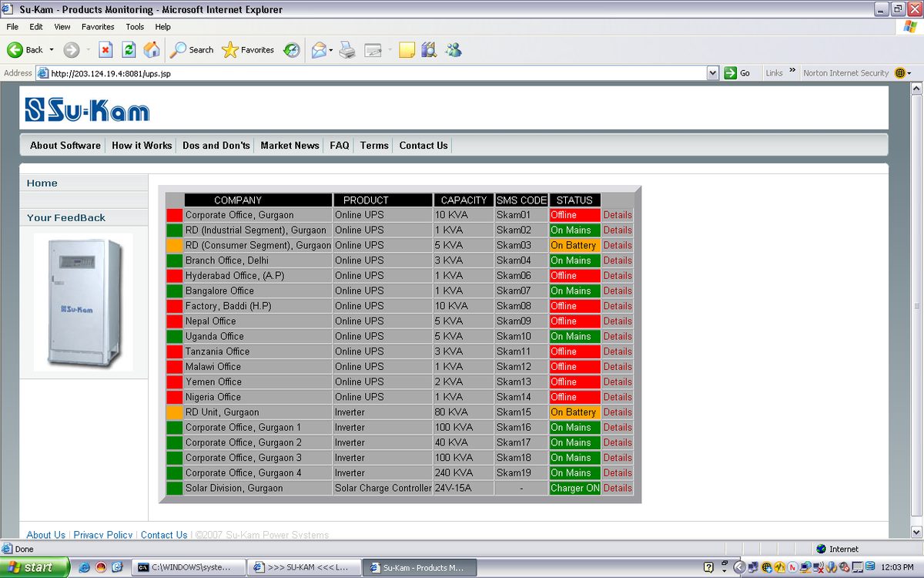Open the Help menu
The width and height of the screenshot is (924, 578).
point(162,26)
